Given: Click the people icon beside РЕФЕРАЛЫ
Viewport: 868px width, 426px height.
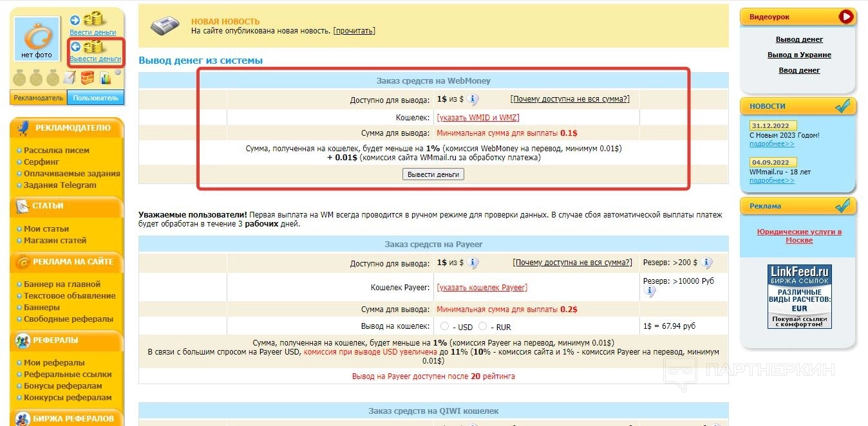Looking at the screenshot, I should (x=23, y=340).
